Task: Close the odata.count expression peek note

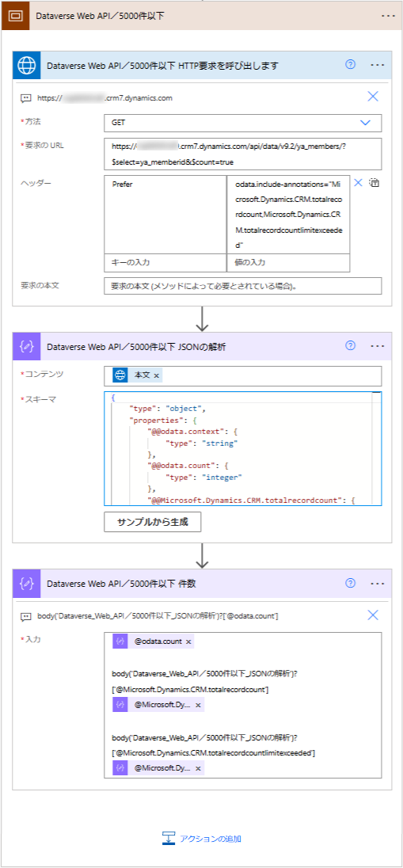Action: coord(373,615)
